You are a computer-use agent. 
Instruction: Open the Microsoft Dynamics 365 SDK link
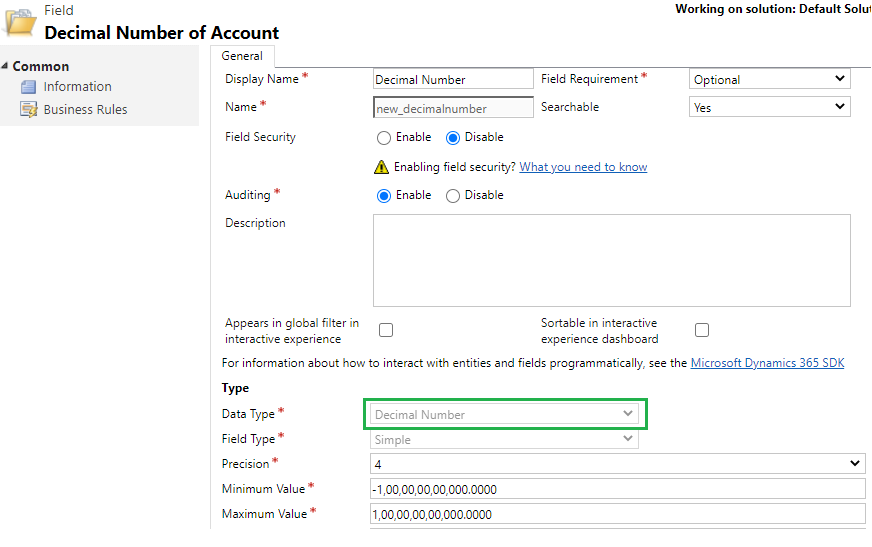767,363
